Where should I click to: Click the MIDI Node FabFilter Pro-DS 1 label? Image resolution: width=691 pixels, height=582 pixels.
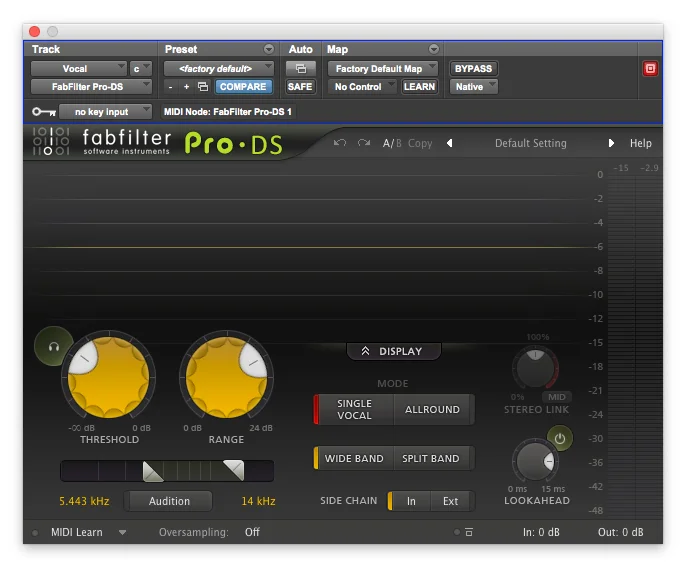(228, 112)
